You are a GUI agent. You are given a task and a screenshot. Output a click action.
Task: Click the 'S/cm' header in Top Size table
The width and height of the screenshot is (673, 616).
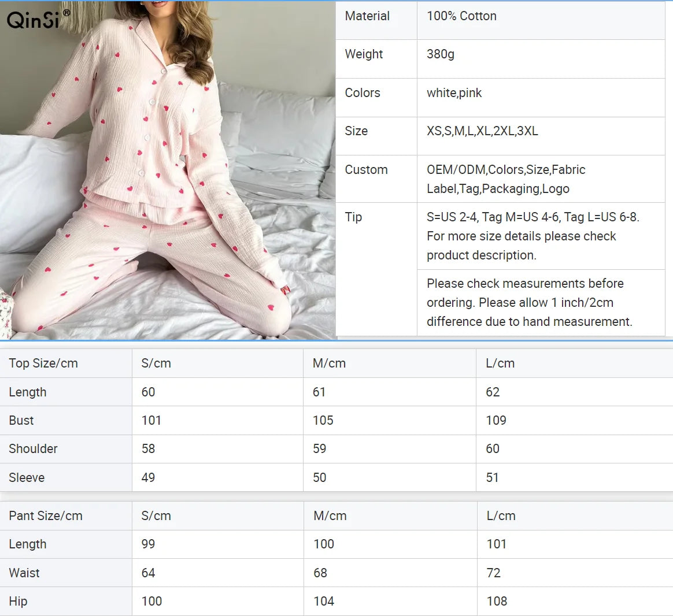point(156,363)
